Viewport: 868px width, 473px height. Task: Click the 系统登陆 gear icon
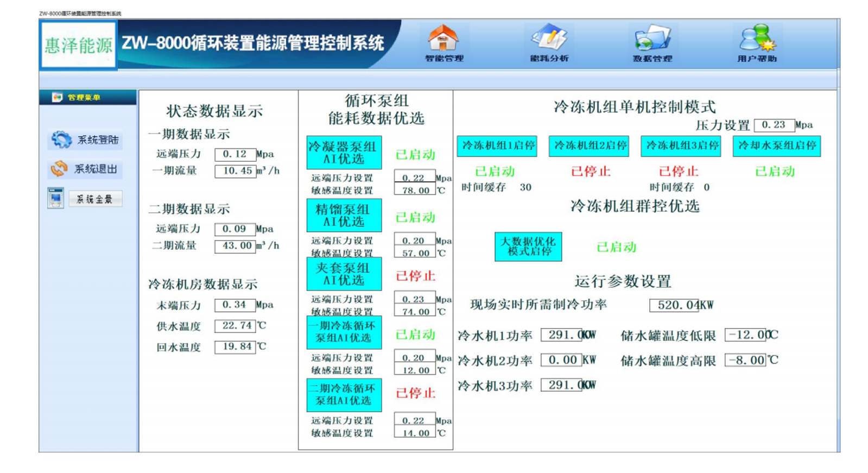61,140
